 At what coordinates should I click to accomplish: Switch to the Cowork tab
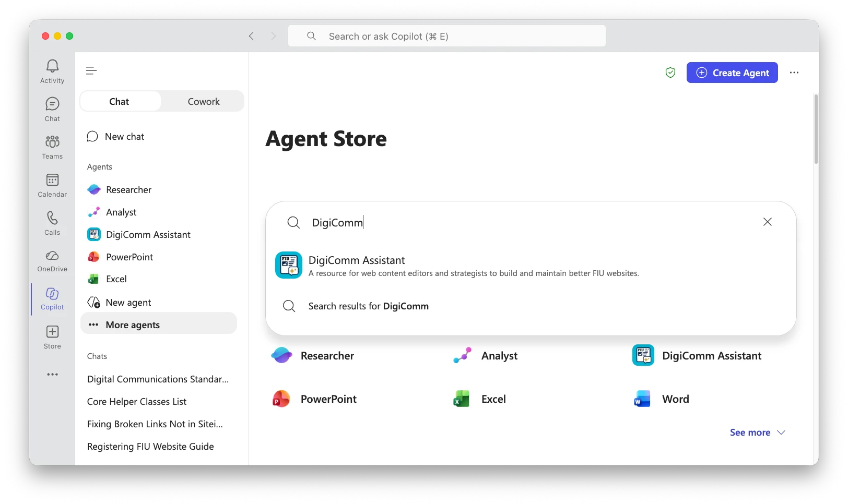point(204,102)
